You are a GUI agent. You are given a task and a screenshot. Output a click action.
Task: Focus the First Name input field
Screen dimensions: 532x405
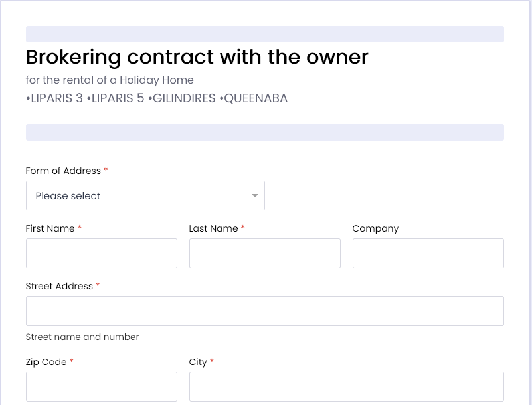point(102,253)
